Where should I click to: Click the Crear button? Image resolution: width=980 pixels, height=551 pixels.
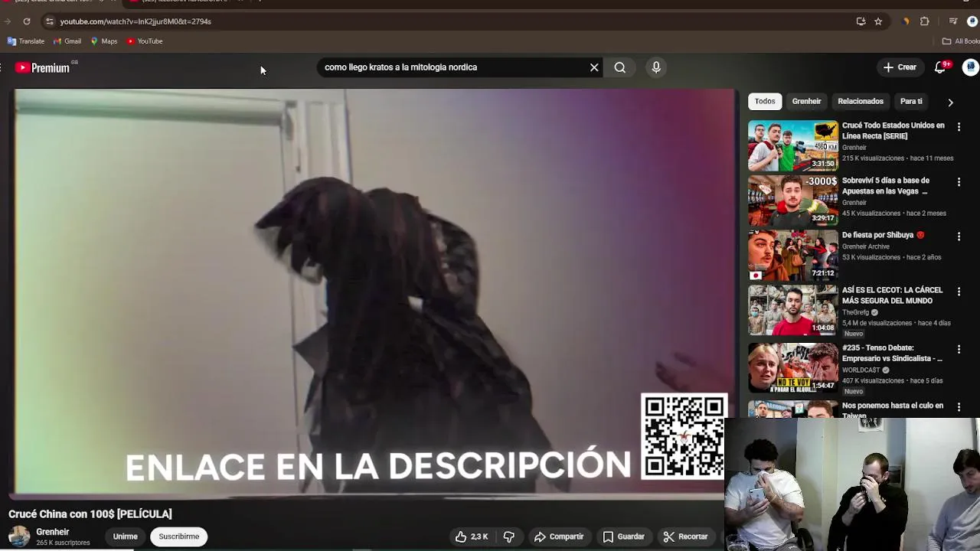tap(900, 67)
